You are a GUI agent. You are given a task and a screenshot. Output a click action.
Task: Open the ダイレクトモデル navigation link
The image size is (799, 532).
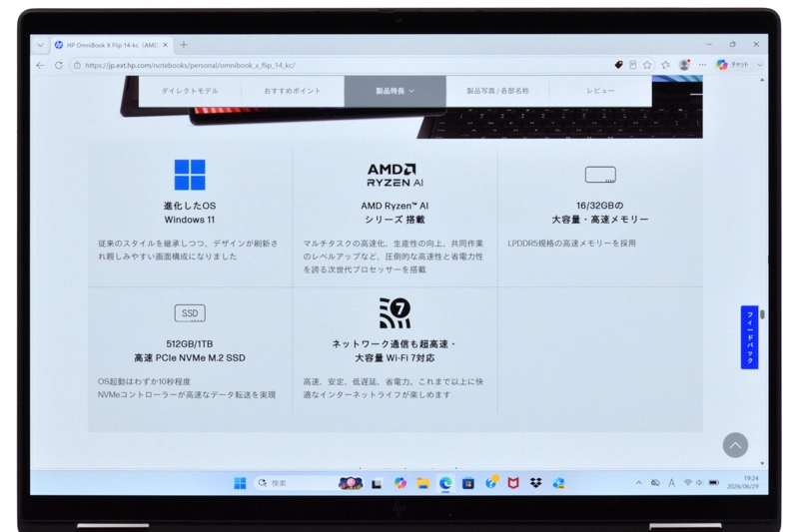pos(190,91)
